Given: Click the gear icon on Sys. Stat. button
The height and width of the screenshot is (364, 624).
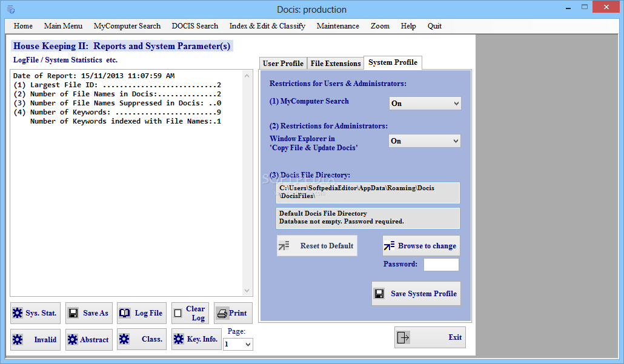Looking at the screenshot, I should [18, 313].
